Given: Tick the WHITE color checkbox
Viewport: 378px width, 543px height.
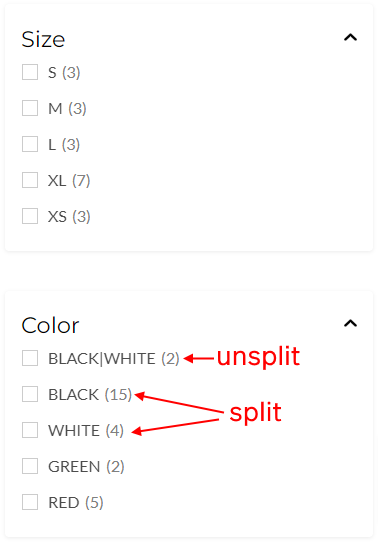Looking at the screenshot, I should tap(30, 430).
